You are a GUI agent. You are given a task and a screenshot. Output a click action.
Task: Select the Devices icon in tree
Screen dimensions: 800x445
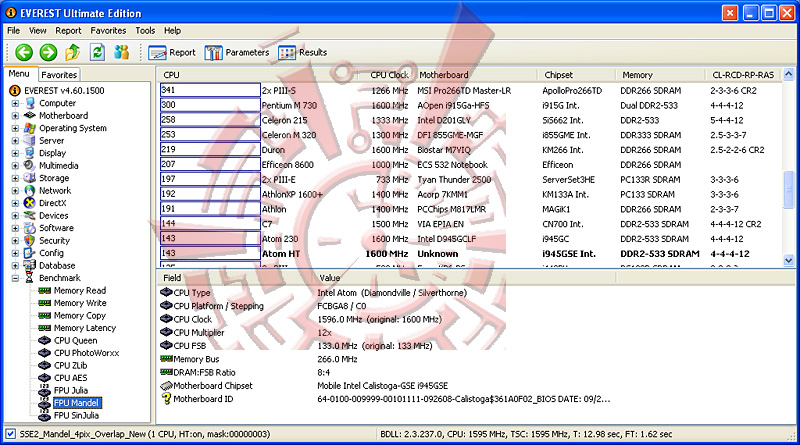click(30, 215)
